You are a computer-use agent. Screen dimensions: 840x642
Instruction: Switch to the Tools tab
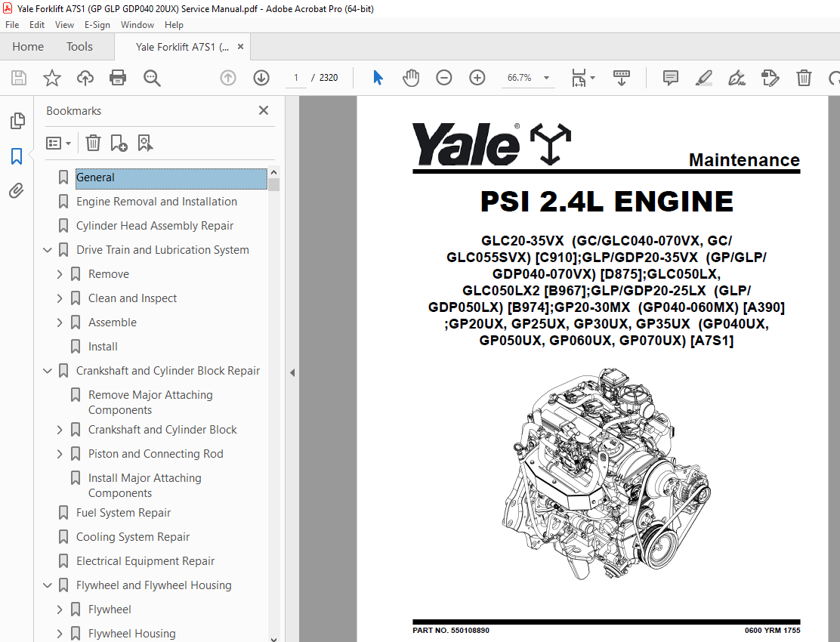[x=79, y=47]
